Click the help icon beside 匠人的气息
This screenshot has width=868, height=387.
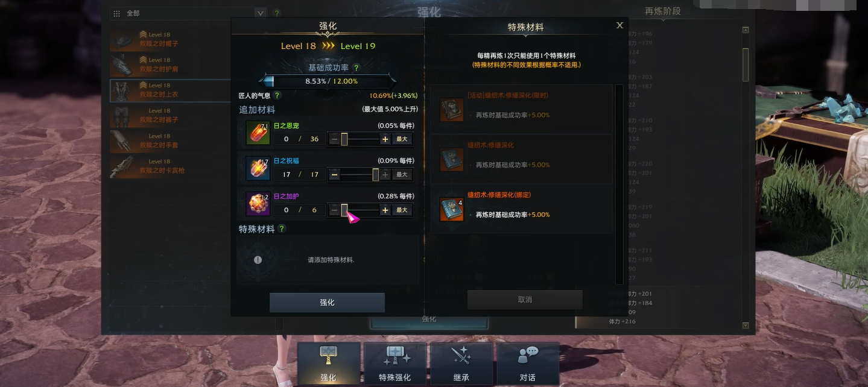277,95
